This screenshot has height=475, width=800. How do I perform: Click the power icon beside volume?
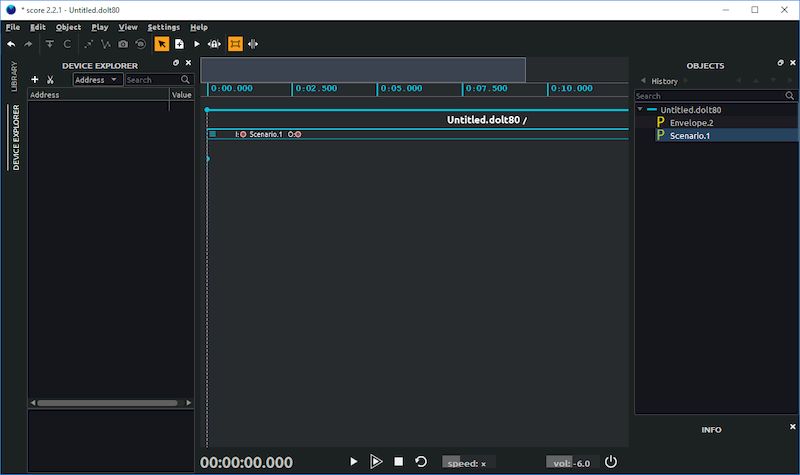pyautogui.click(x=611, y=462)
